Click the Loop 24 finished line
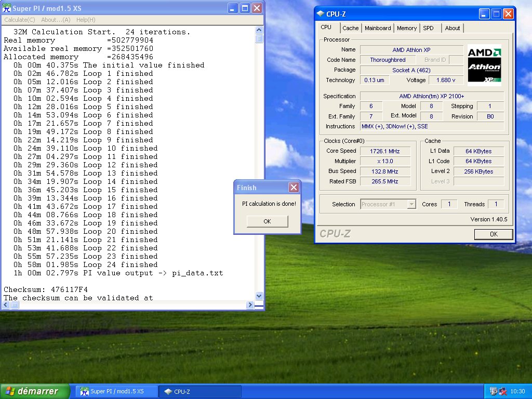Screen dimensions: 532x399 tap(86, 264)
